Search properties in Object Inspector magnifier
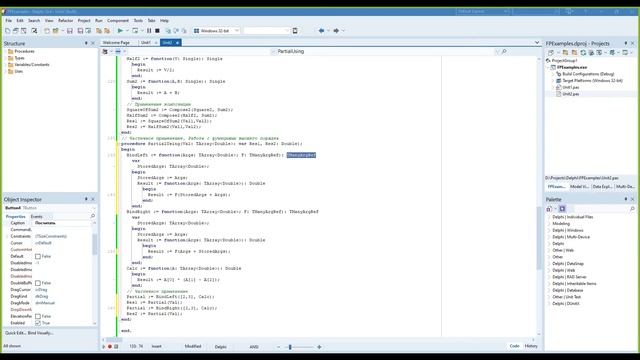640x360 pixels. (93, 216)
